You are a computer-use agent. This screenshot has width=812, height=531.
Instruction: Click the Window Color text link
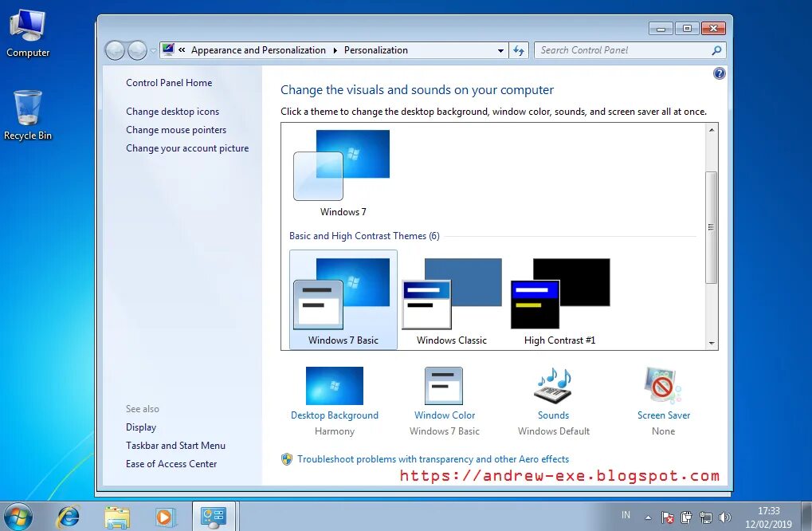point(445,415)
